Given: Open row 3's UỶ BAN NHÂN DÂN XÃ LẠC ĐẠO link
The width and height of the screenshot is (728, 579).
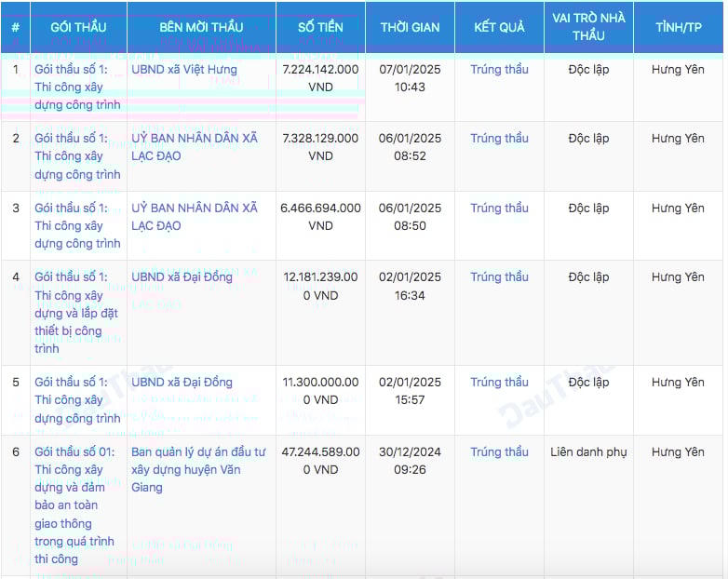Looking at the screenshot, I should [x=194, y=217].
